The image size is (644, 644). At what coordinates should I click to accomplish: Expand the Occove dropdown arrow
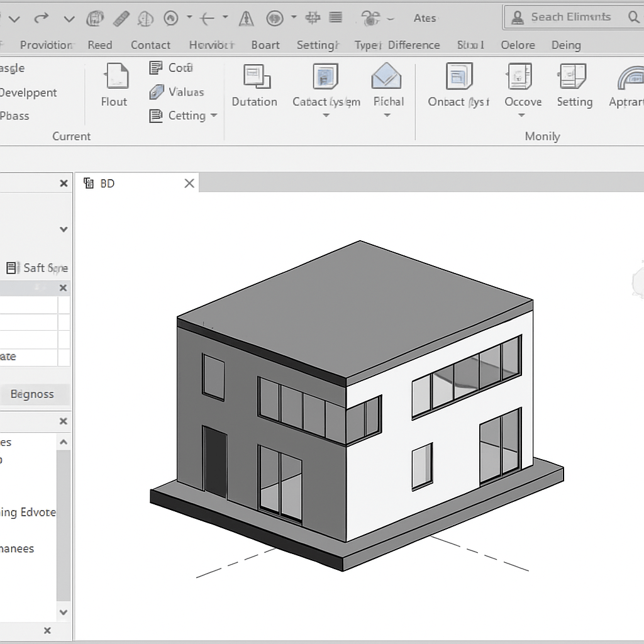(x=522, y=115)
